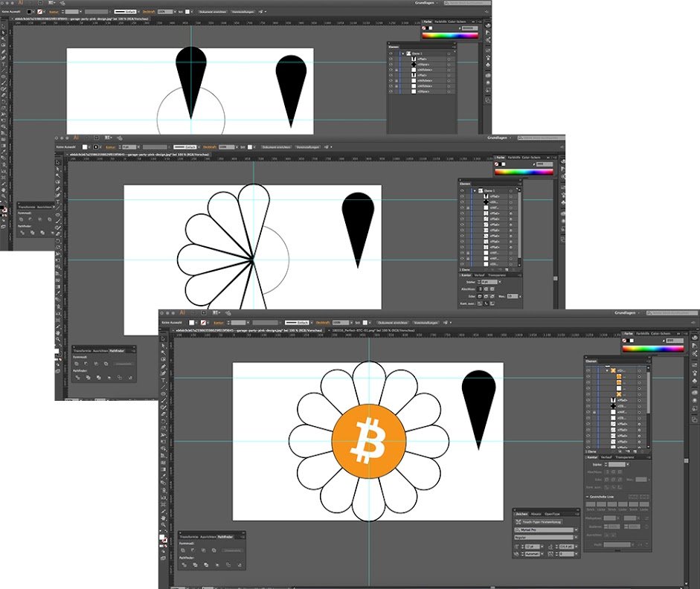The image size is (700, 589).
Task: Toggle the Gestrichelte Linie checkbox in front Kontur panel
Action: click(587, 497)
